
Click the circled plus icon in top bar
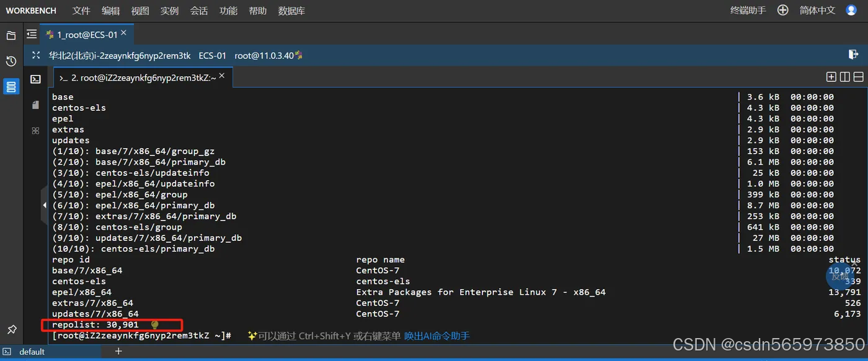[783, 10]
